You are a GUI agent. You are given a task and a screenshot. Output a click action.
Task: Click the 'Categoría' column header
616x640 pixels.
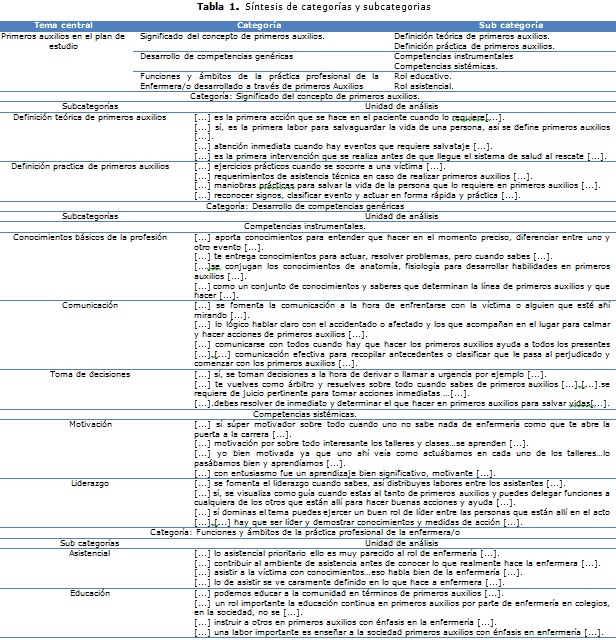click(260, 22)
